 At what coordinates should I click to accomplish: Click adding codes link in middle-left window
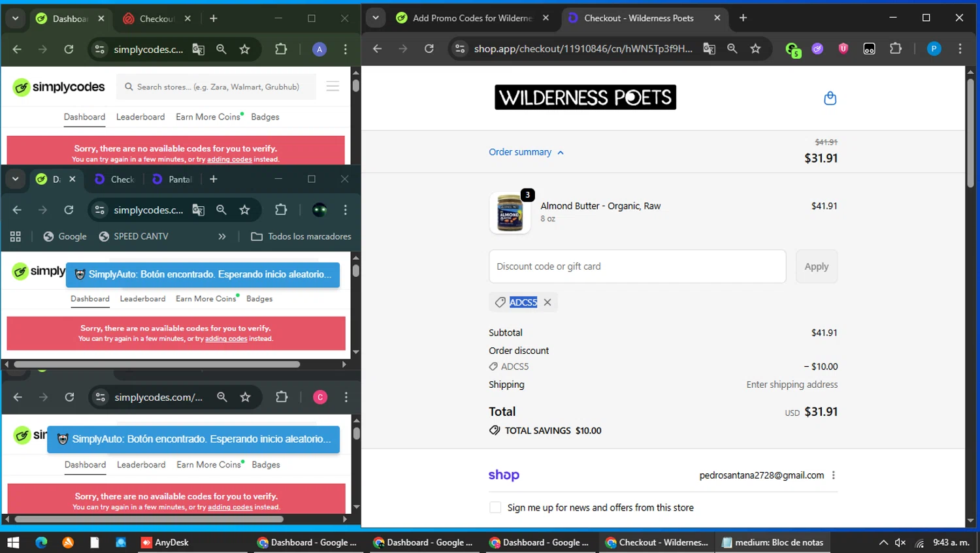226,339
